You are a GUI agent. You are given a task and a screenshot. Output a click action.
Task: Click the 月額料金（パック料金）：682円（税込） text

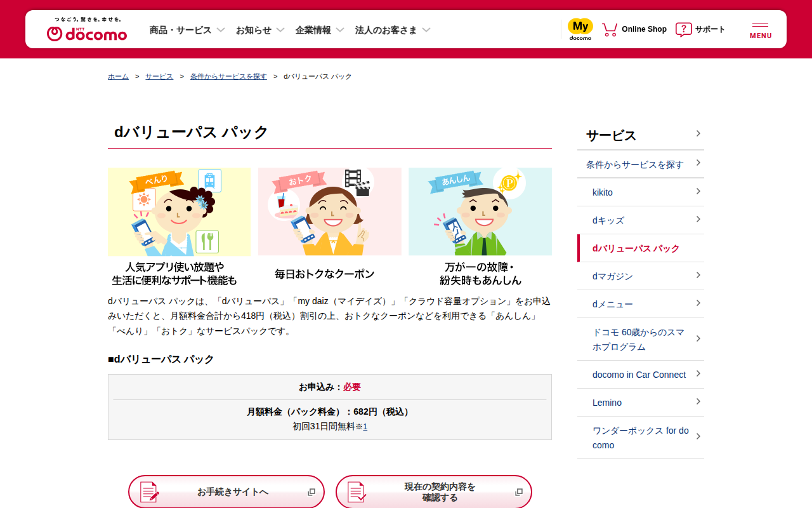point(330,411)
